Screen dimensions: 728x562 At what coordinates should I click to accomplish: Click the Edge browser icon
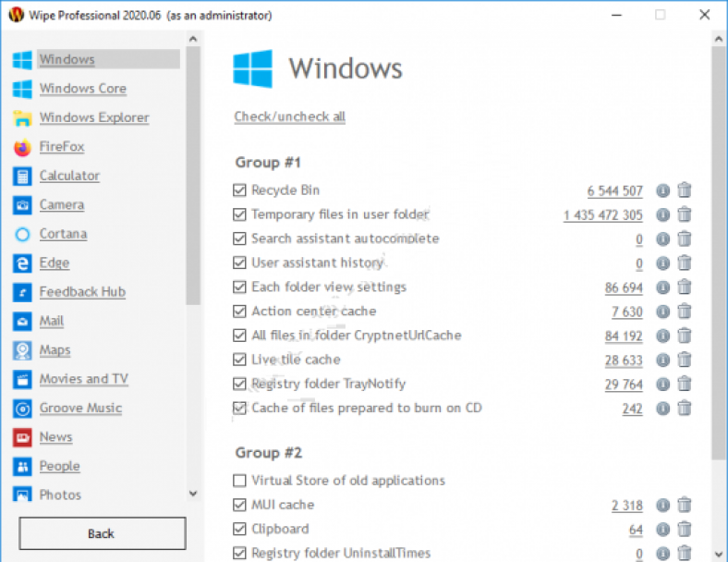click(x=22, y=263)
